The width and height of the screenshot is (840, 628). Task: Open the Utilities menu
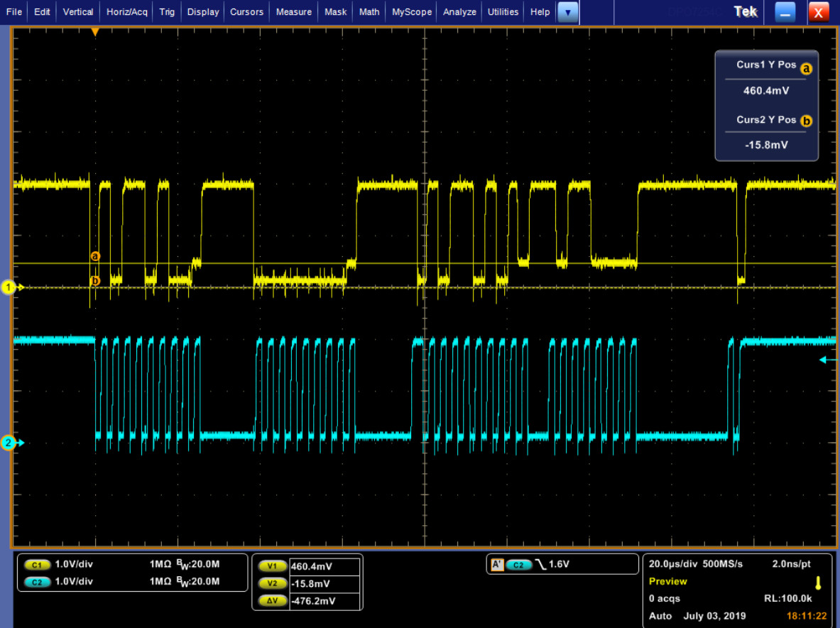503,12
